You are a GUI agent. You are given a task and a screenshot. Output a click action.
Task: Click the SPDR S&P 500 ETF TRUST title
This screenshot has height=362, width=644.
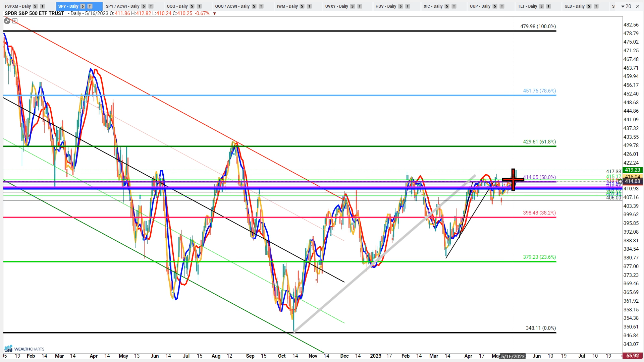point(34,13)
